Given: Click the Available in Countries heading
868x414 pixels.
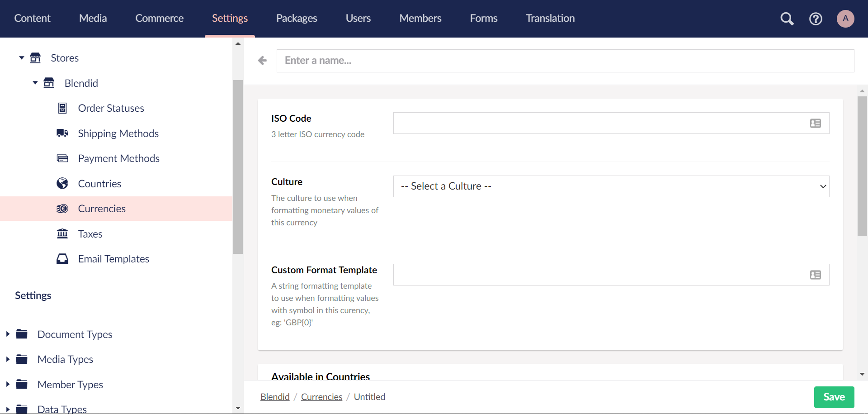Looking at the screenshot, I should pos(321,376).
